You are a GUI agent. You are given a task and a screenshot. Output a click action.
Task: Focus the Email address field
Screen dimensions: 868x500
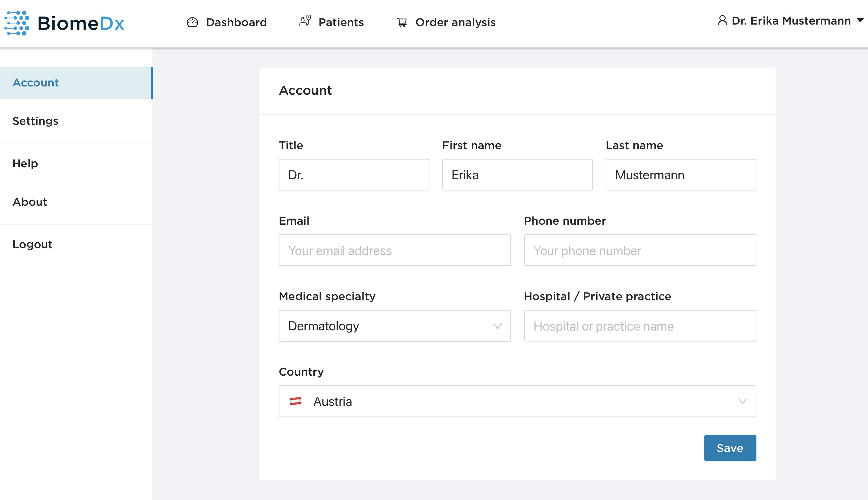[395, 250]
